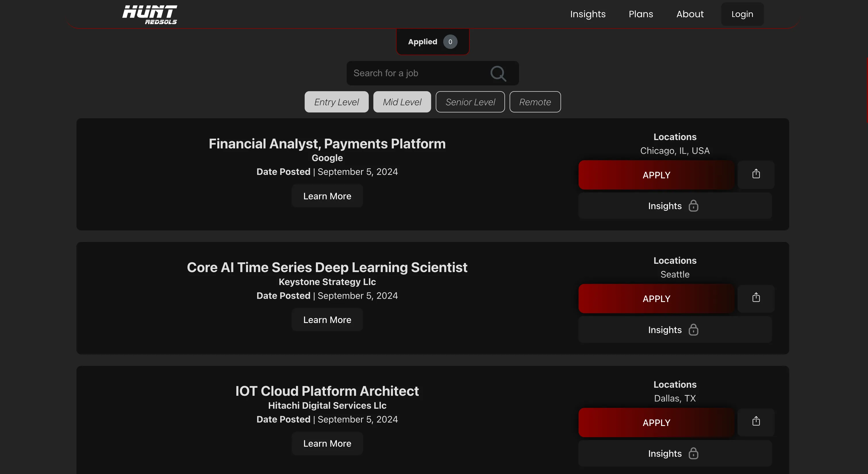Learn More about Financial Analyst job
This screenshot has height=474, width=868.
[x=327, y=196]
